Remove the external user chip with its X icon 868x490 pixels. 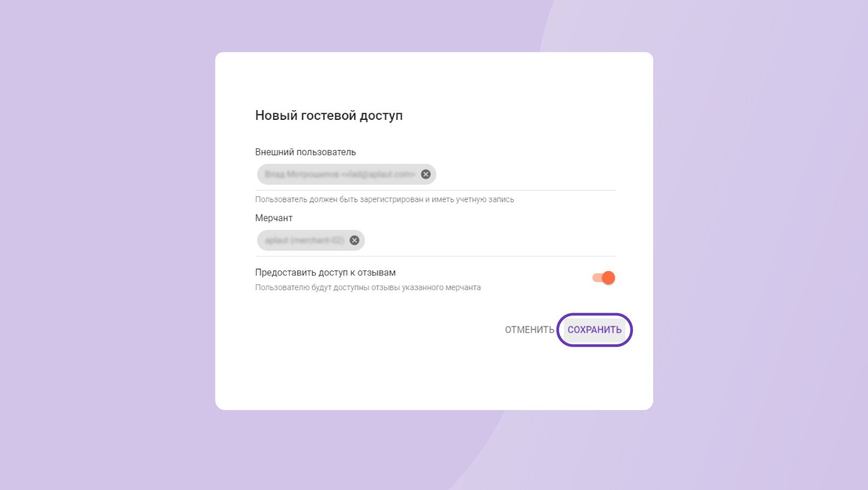pos(426,174)
